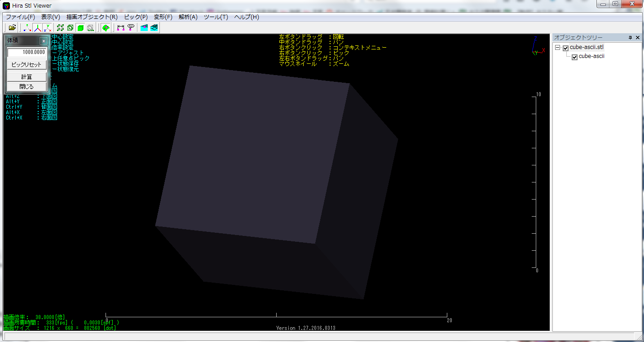Click the Version 1.27.2016.0313 text

pos(306,328)
